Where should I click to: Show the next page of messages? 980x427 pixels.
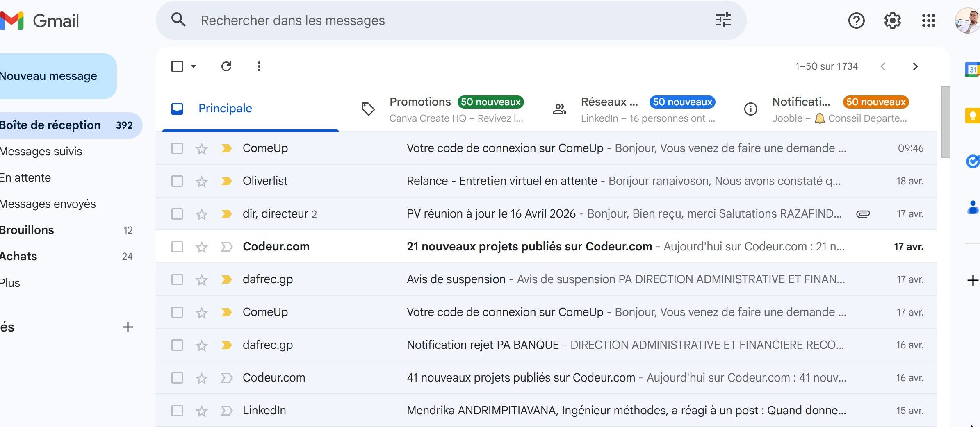915,66
